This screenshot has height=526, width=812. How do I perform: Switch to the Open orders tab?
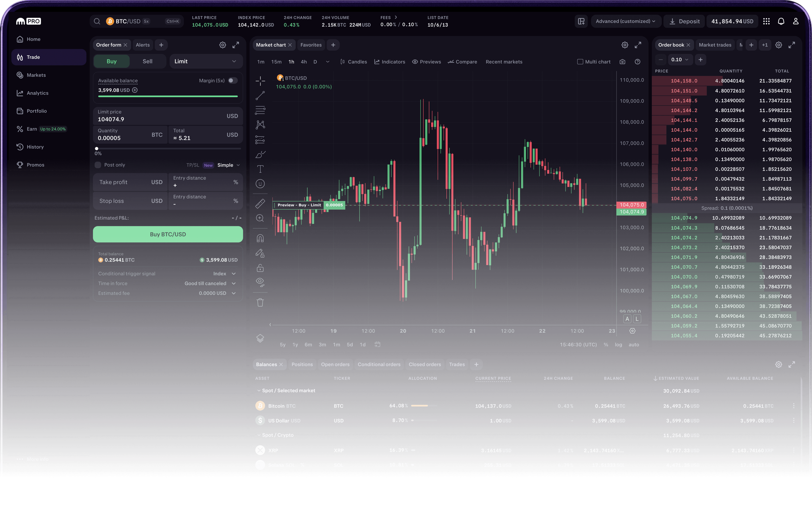[x=335, y=364]
